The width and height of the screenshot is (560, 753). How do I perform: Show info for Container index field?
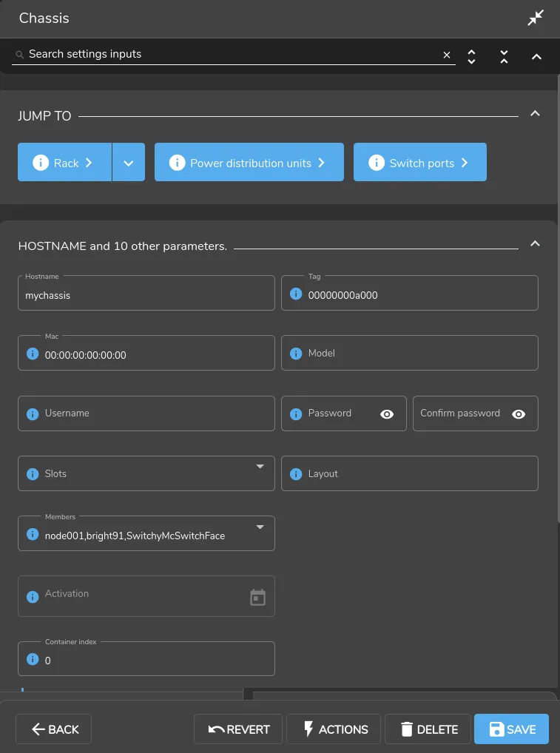point(32,659)
